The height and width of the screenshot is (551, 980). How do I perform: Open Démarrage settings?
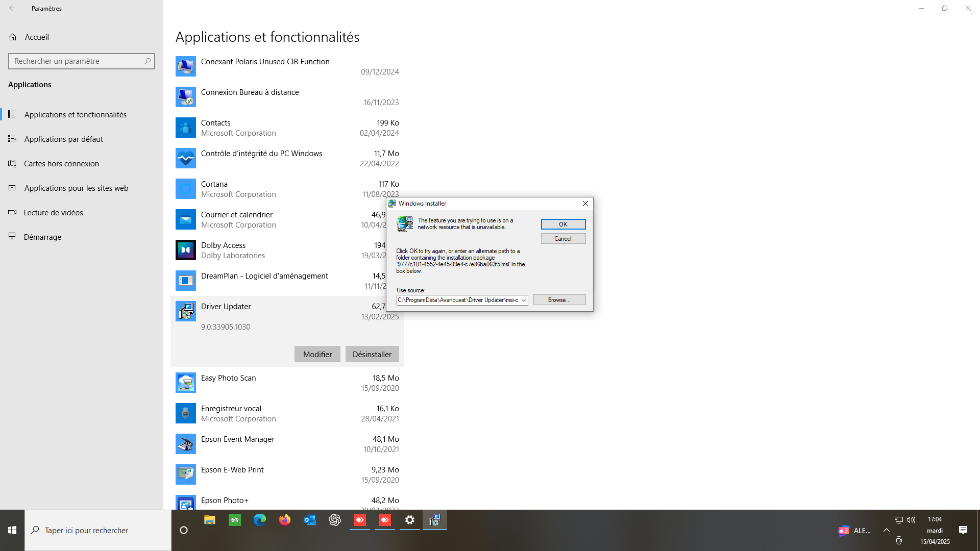[43, 237]
